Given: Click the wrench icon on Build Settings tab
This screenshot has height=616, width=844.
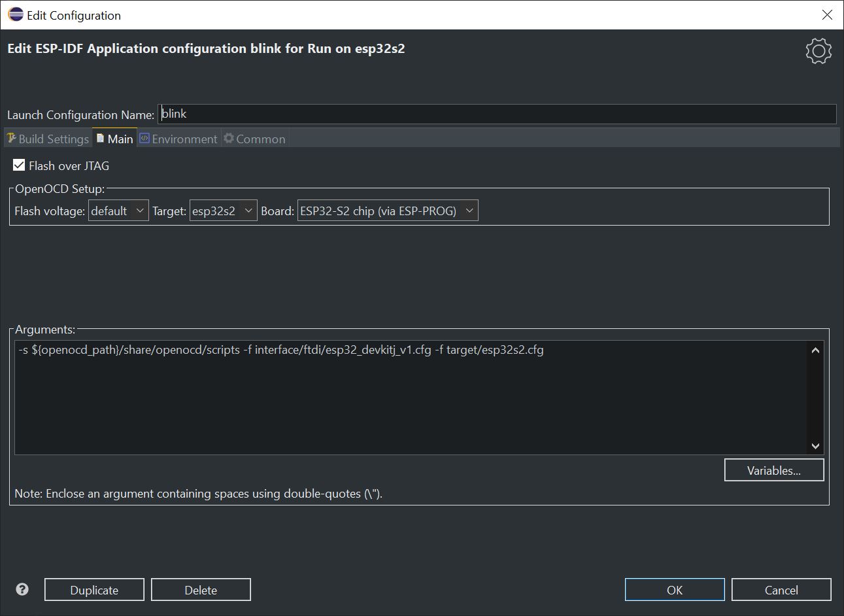Looking at the screenshot, I should point(10,138).
